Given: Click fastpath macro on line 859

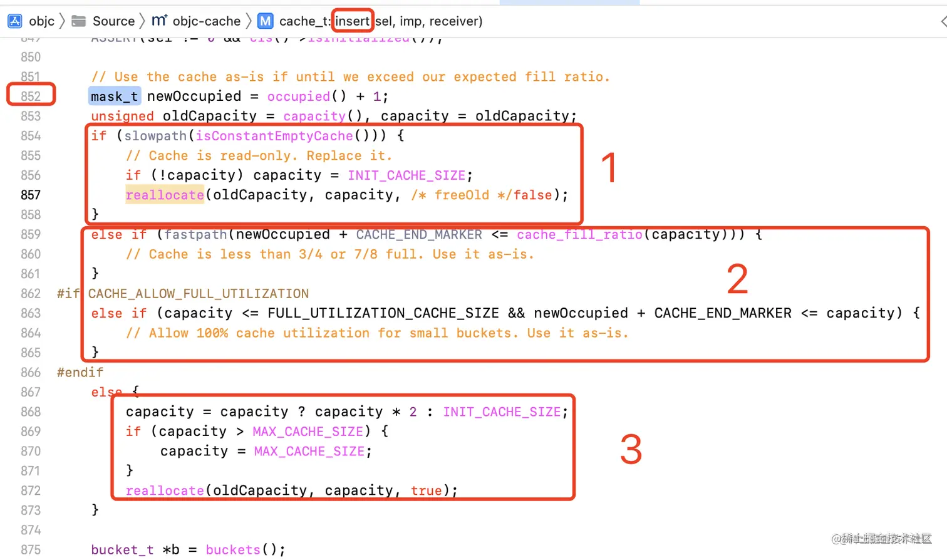Looking at the screenshot, I should point(195,235).
